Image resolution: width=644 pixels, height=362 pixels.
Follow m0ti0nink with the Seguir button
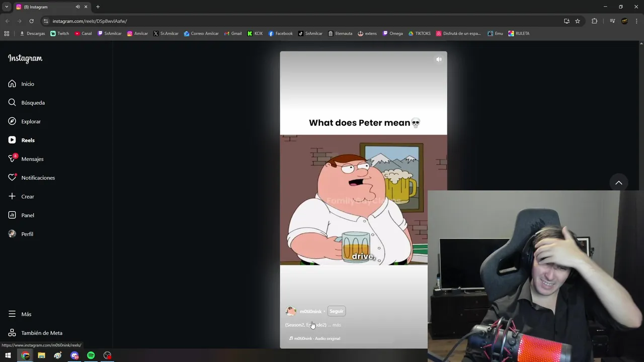336,311
